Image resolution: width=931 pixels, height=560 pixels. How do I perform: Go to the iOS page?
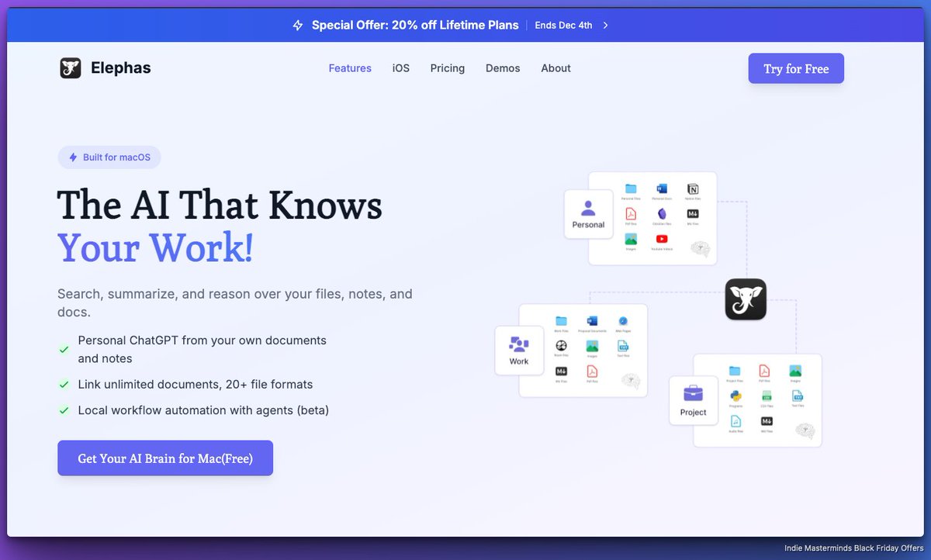click(401, 68)
